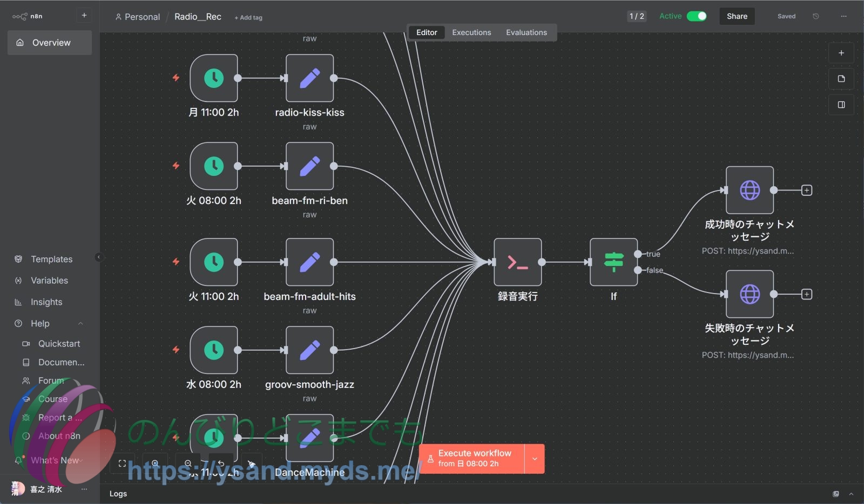
Task: Click the add sticky note icon
Action: click(x=841, y=79)
